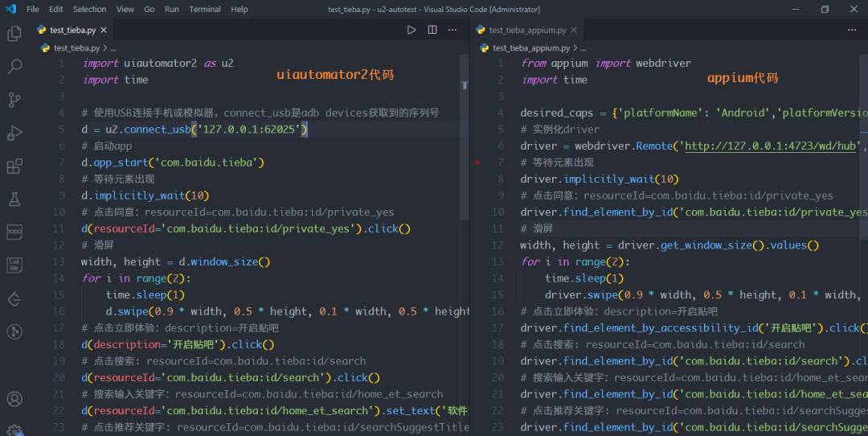Click implicitly_wait in left editor line 9

[x=140, y=195]
